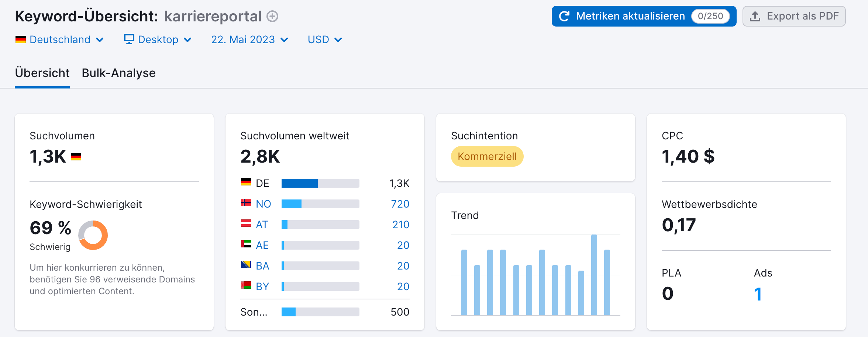Click the plus icon next to karriereportal
868x337 pixels.
tap(272, 16)
